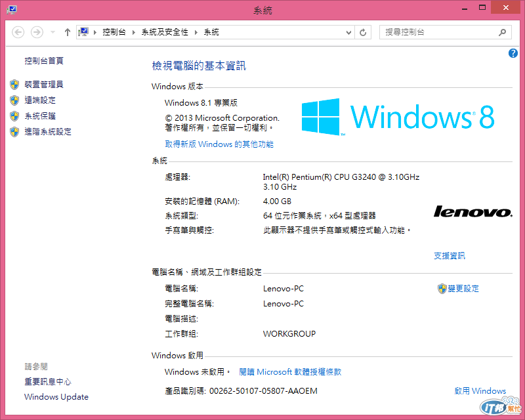The height and width of the screenshot is (420, 525).
Task: Select 系統 breadcrumb item
Action: (211, 32)
